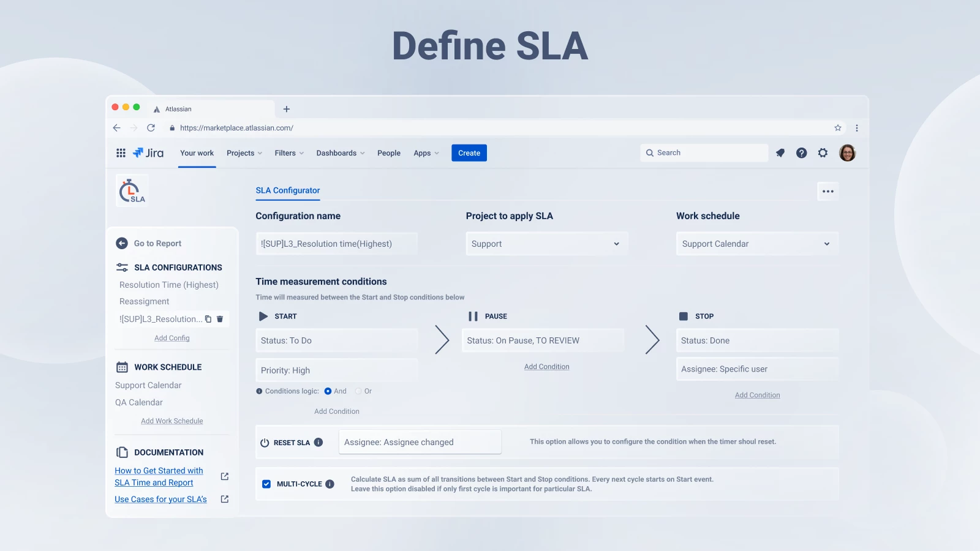Viewport: 980px width, 551px height.
Task: Click inside the Configuration name field
Action: [x=336, y=243]
